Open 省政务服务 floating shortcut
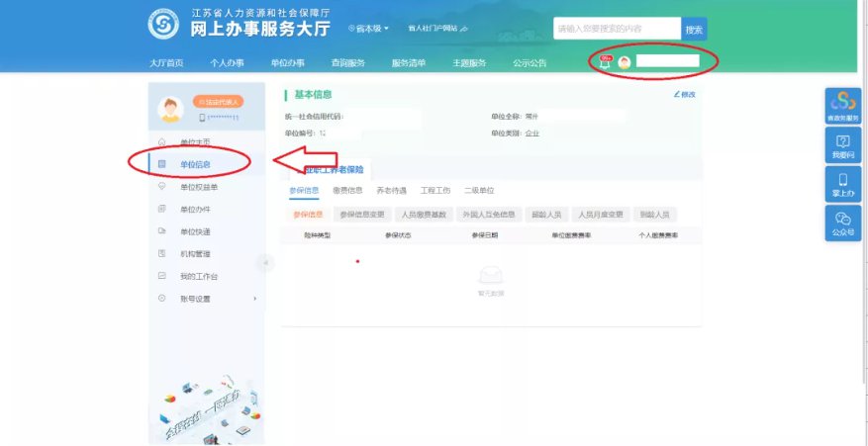This screenshot has width=868, height=446. (843, 106)
